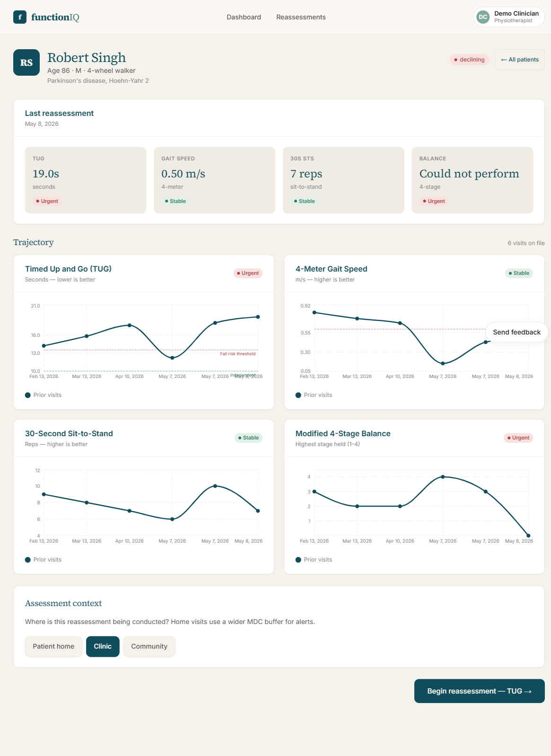Click Stable badge on 30-Second Sit-to-Stand chart
The width and height of the screenshot is (551, 756).
click(248, 438)
